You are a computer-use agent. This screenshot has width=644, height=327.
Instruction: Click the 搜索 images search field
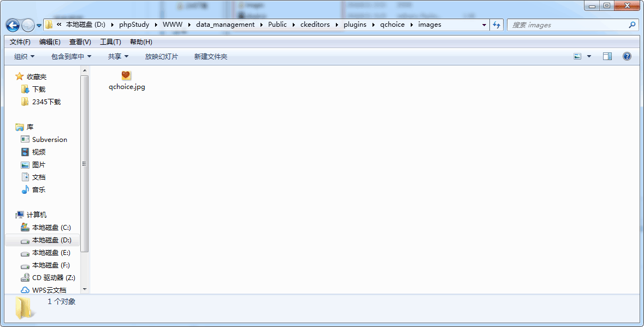click(567, 25)
